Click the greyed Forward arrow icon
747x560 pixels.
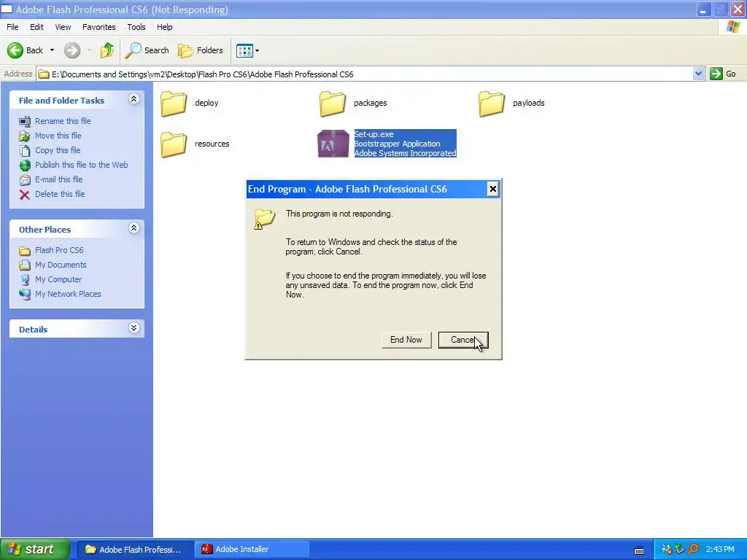tap(72, 50)
